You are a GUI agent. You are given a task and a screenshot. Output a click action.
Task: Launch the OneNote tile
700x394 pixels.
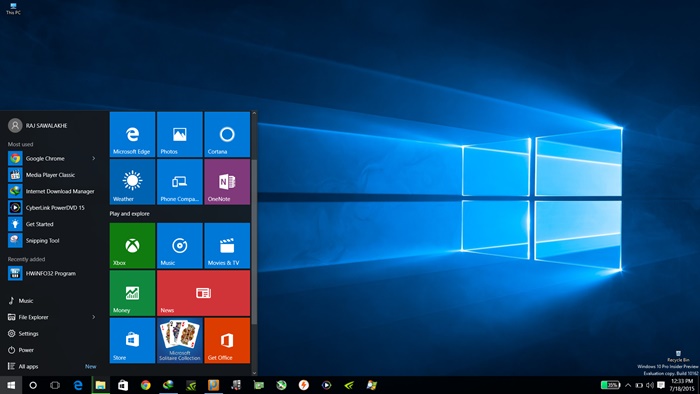coord(227,182)
